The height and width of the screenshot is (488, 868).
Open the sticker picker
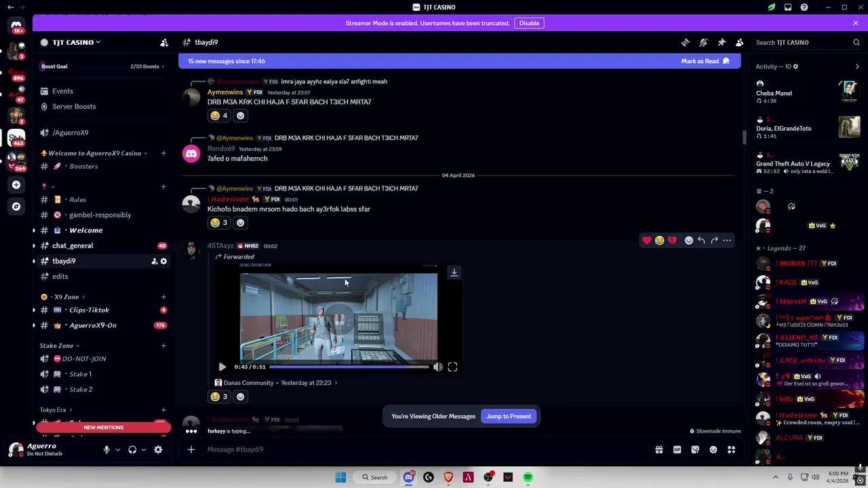[x=695, y=449]
